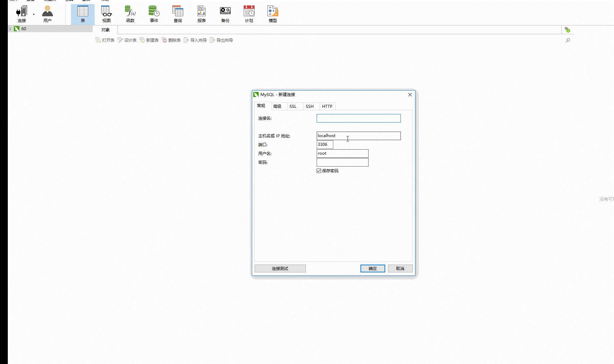Screen dimensions: 614x364
Task: Open the View (视图) toolbar icon
Action: (107, 14)
